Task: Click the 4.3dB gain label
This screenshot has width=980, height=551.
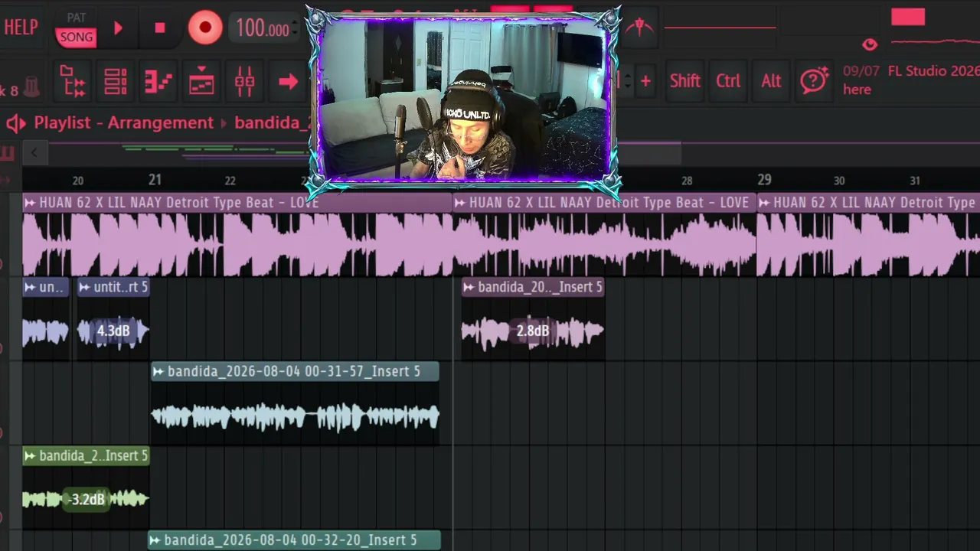Action: tap(113, 331)
